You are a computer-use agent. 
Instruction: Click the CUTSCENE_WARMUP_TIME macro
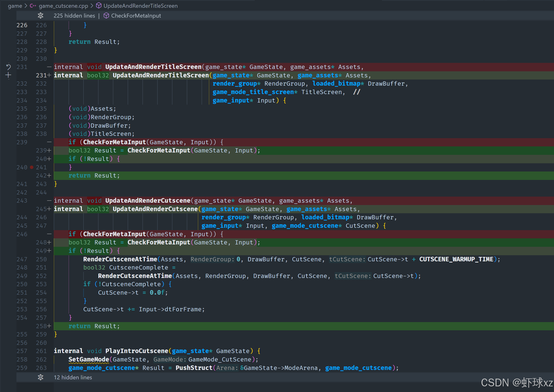(456, 259)
